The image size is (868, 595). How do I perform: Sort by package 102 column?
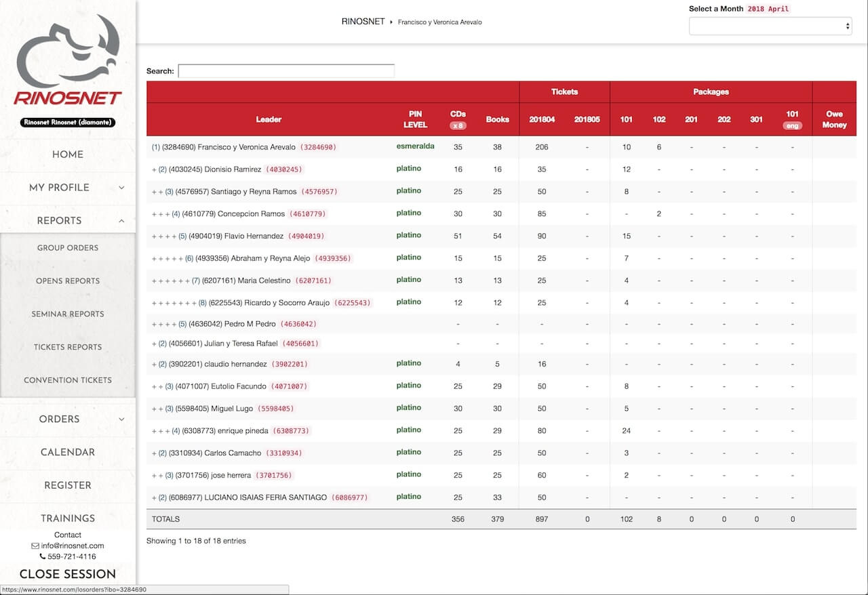(659, 119)
